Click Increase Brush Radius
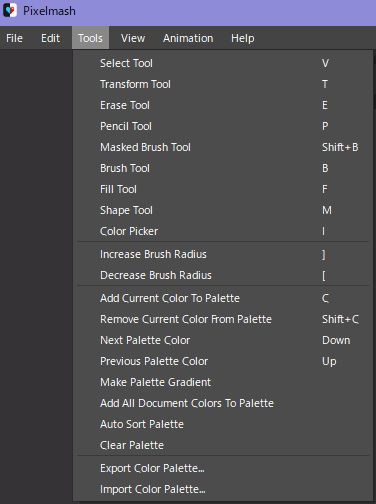 coord(223,254)
